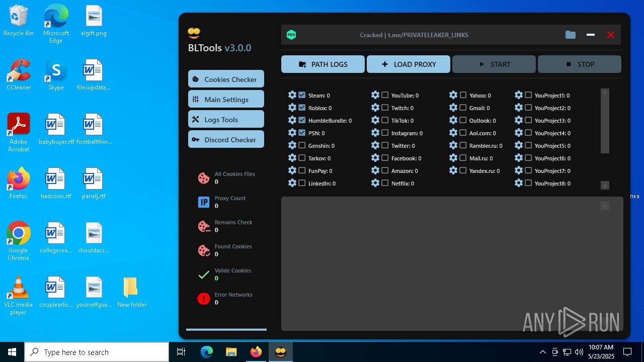Open settings gear for LinkedIn

[x=292, y=183]
